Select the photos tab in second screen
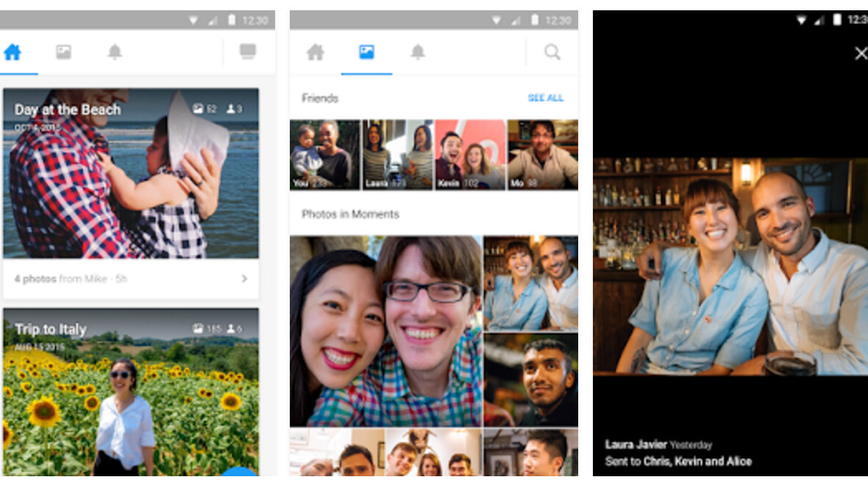 [366, 52]
